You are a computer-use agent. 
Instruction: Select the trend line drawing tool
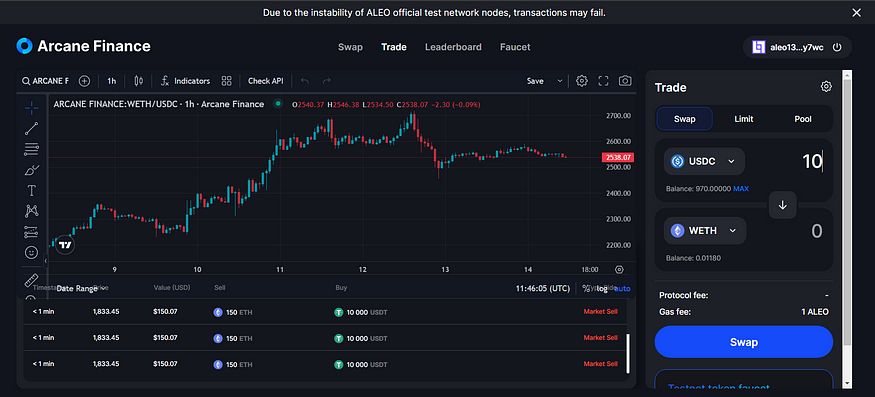pyautogui.click(x=32, y=128)
